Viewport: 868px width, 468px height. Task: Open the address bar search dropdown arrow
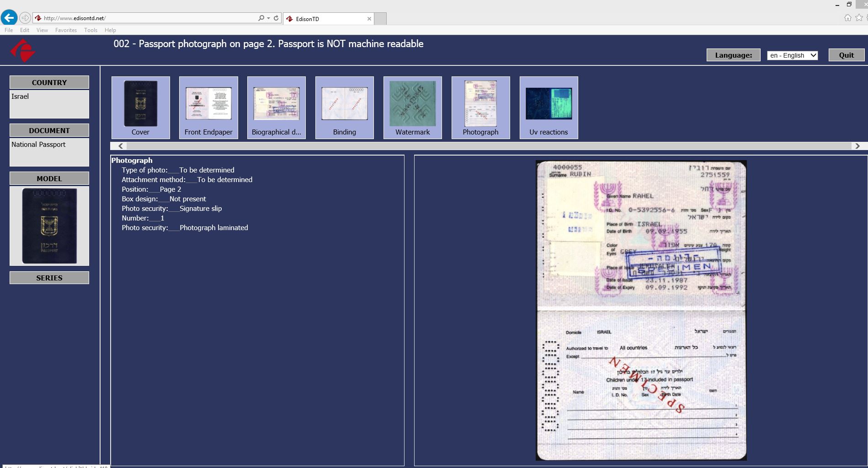[268, 18]
